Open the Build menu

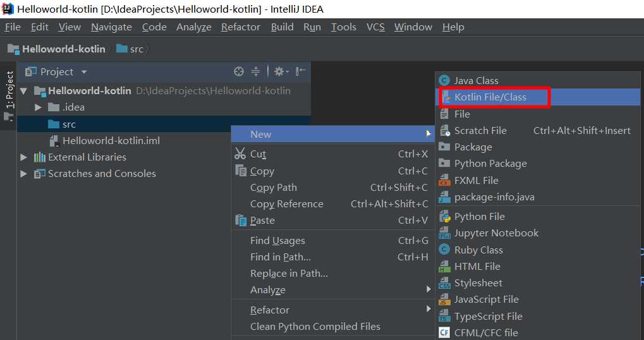282,27
